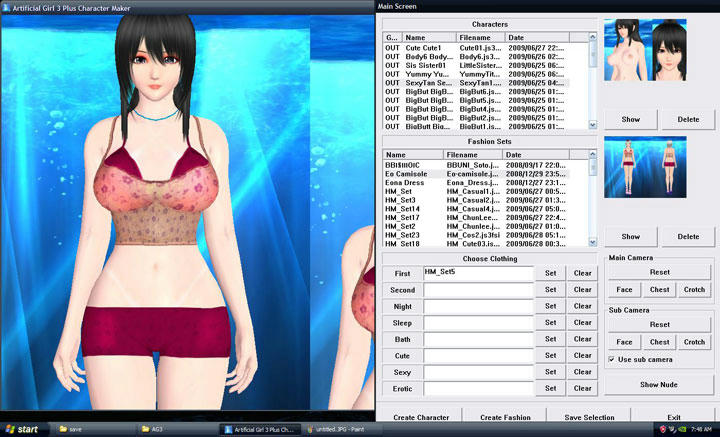This screenshot has width=720, height=437.
Task: Select the HM_Set3 fashion set
Action: [476, 200]
